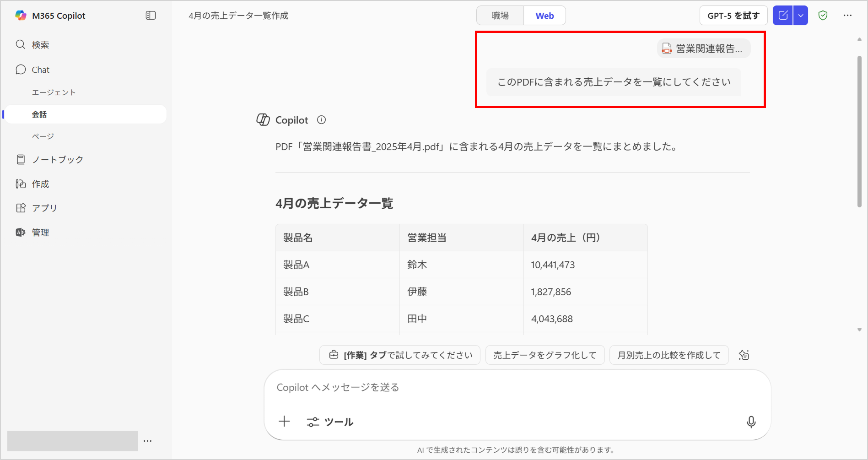The height and width of the screenshot is (460, 868).
Task: Open the 営業関連報告 PDF attachment chip
Action: pyautogui.click(x=703, y=49)
